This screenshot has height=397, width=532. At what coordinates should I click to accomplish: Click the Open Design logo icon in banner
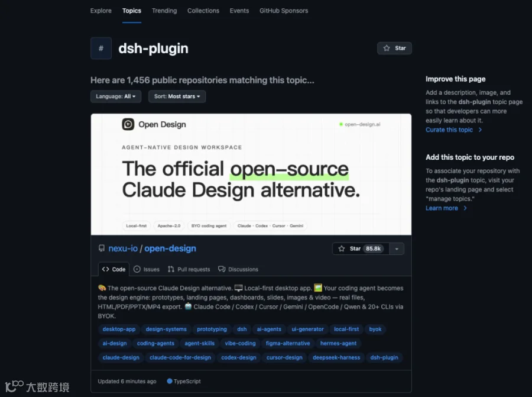pyautogui.click(x=128, y=124)
